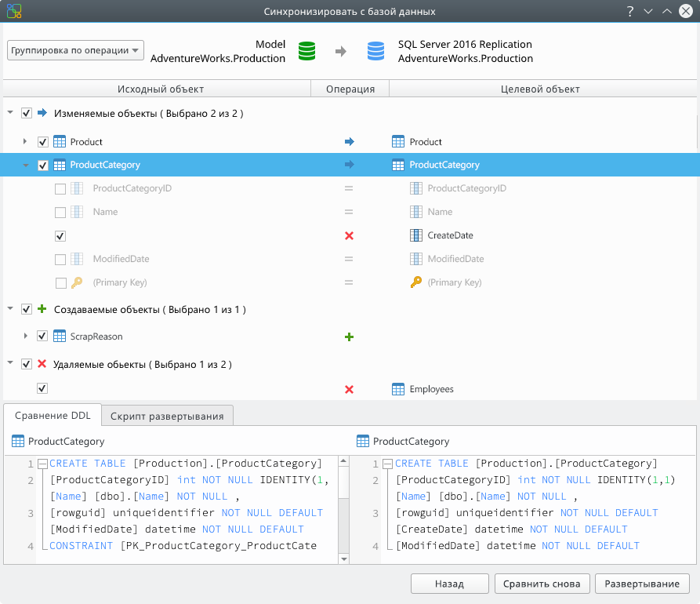Collapse left DDL CREATE TABLE code fold
Image resolution: width=700 pixels, height=604 pixels.
(x=42, y=464)
